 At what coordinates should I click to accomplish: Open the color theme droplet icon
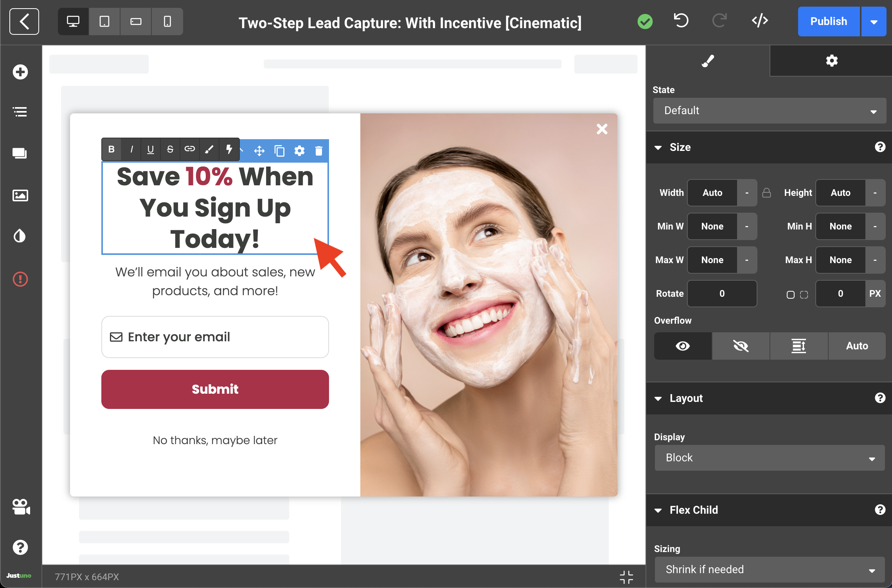pyautogui.click(x=20, y=236)
